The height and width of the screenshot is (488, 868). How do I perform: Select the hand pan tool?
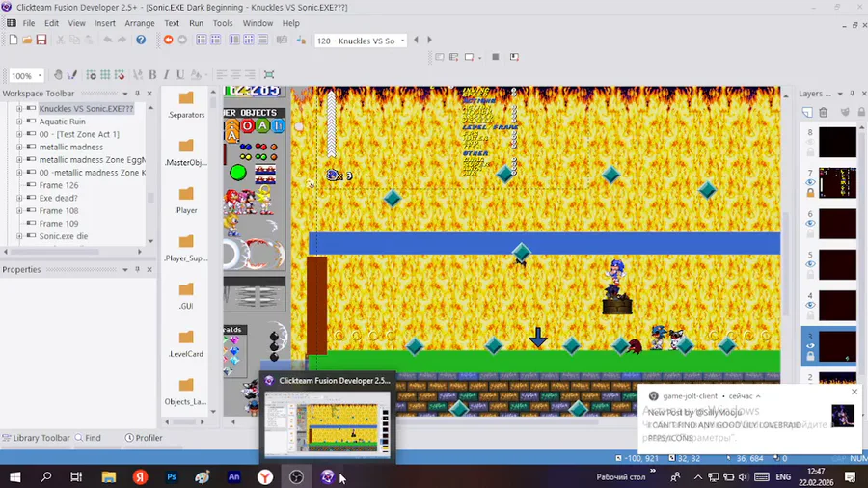[x=58, y=74]
